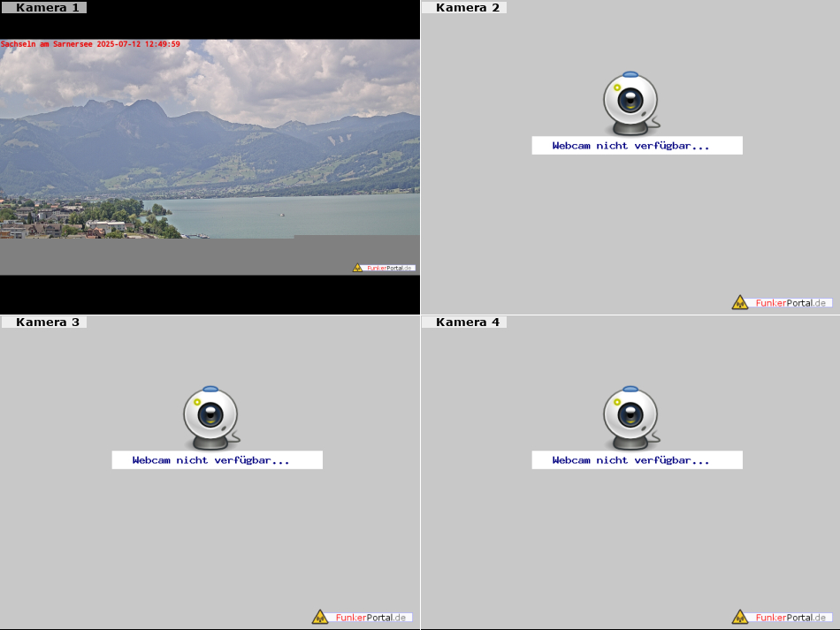Click the FunkerPortal.de logo in Kamera 4
This screenshot has height=630, width=840.
click(x=782, y=617)
